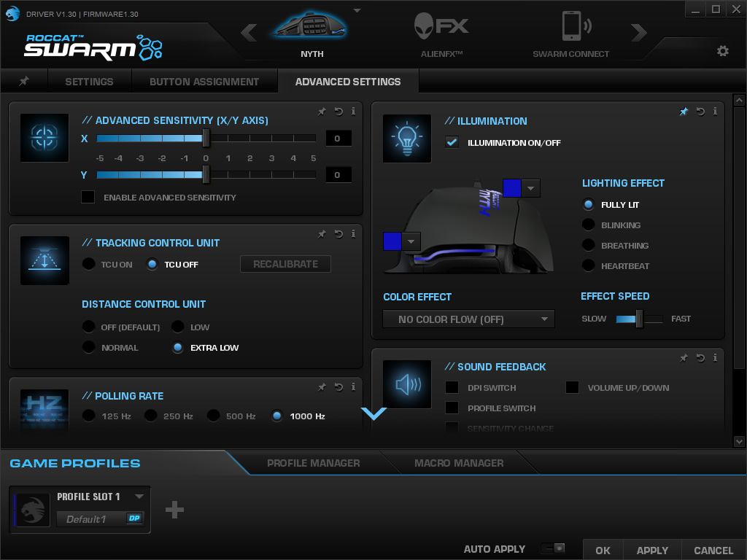The width and height of the screenshot is (747, 560).
Task: Set distance control unit to Normal
Action: pyautogui.click(x=88, y=347)
